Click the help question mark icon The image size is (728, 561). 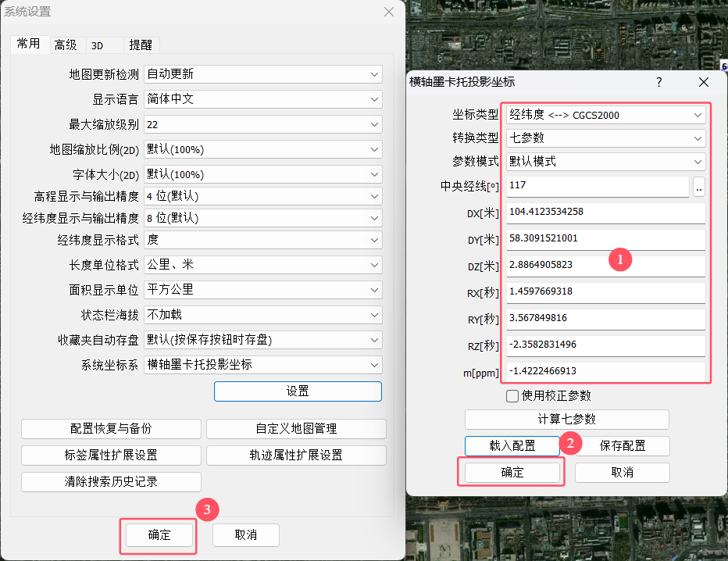click(658, 82)
